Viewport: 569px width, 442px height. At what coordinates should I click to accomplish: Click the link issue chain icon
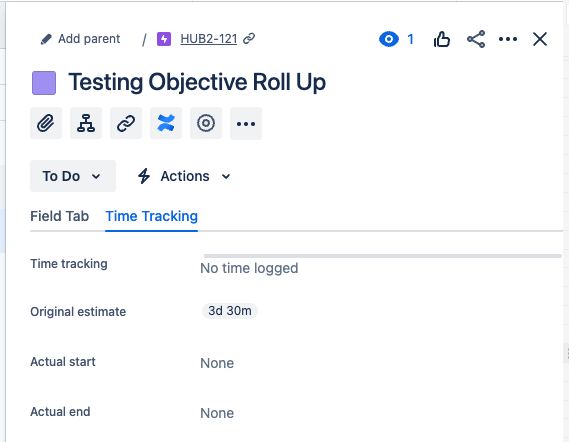126,123
